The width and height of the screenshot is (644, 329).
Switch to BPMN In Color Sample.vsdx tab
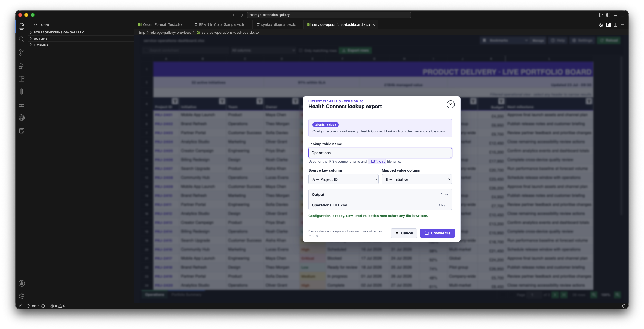(x=222, y=25)
